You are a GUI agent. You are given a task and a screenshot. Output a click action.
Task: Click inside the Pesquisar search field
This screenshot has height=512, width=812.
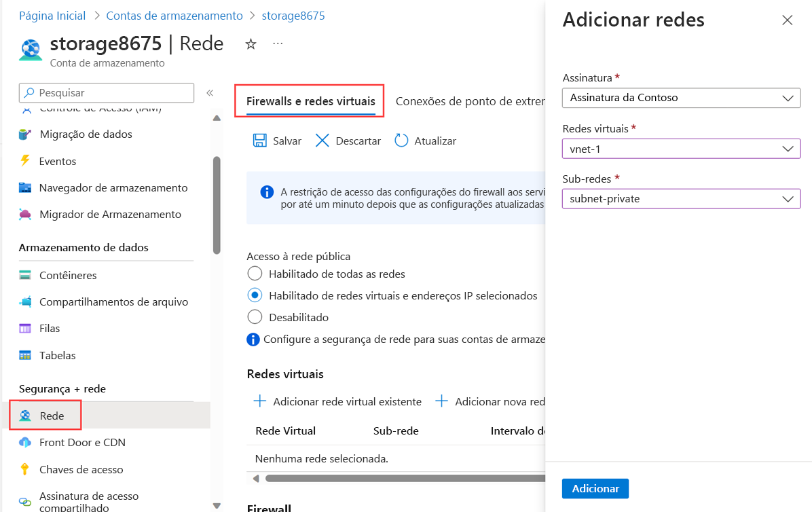point(106,92)
